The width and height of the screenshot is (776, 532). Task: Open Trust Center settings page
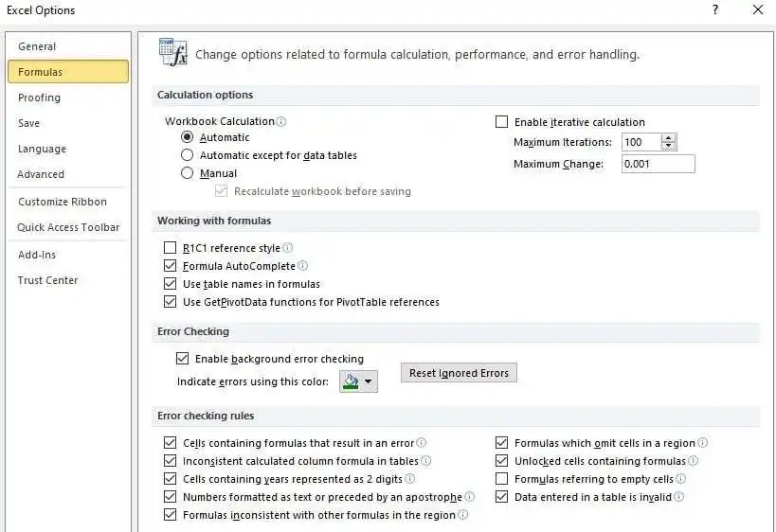47,280
